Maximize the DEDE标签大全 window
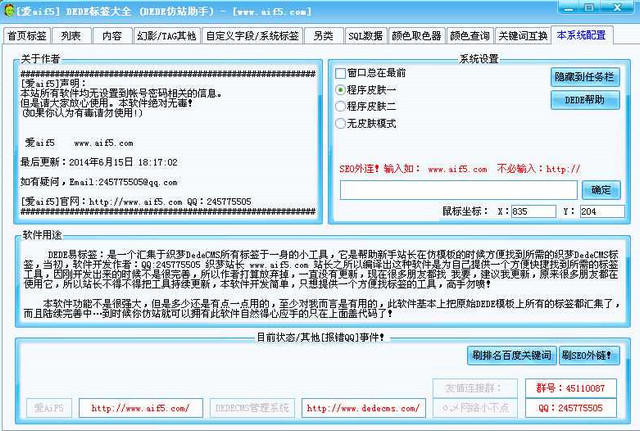 click(x=589, y=7)
